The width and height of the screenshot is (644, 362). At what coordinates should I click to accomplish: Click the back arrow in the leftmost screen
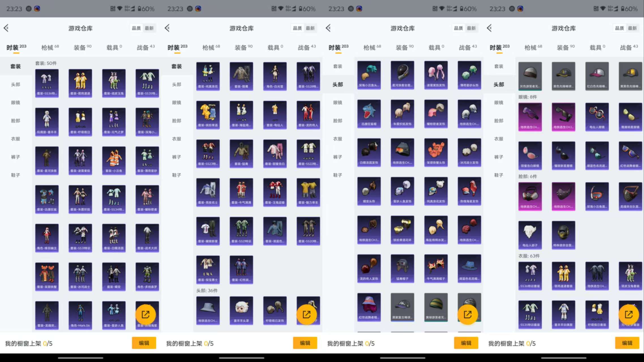pyautogui.click(x=6, y=28)
